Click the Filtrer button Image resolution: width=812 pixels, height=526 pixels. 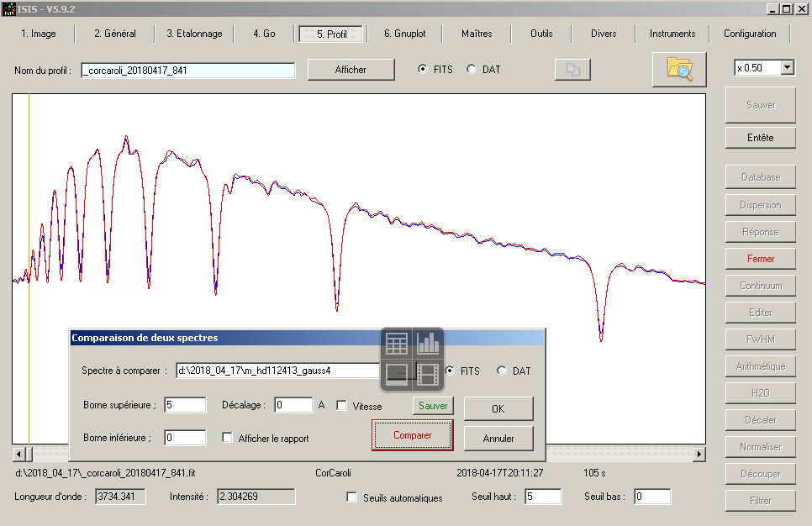pos(760,501)
